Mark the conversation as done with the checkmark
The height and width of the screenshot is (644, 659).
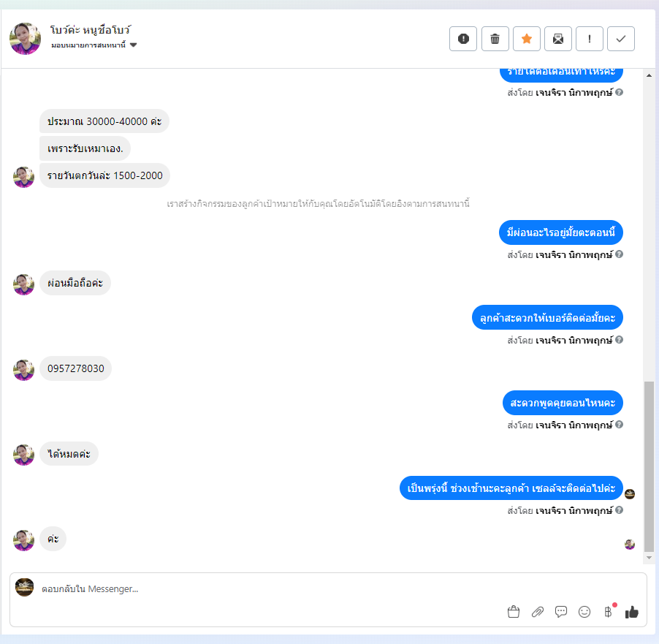click(x=621, y=39)
